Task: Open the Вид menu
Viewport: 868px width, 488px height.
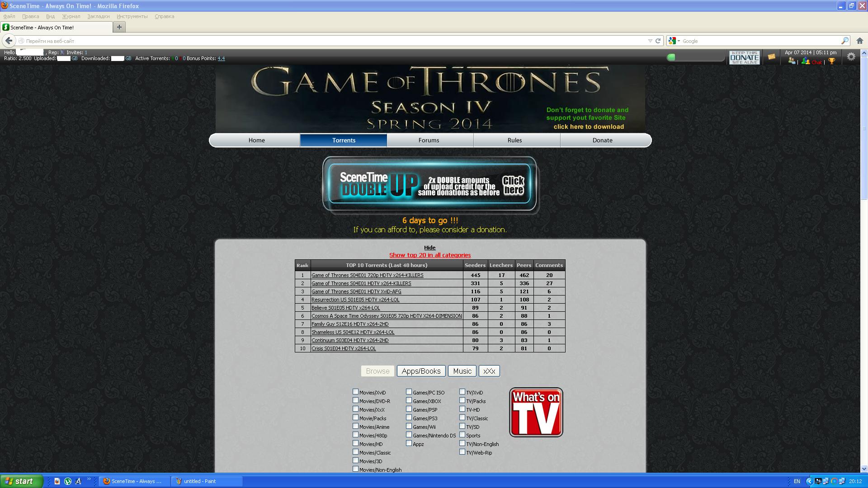Action: coord(50,16)
